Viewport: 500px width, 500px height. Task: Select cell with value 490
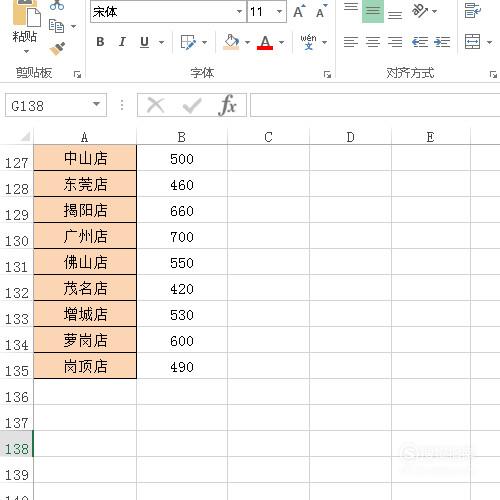182,366
